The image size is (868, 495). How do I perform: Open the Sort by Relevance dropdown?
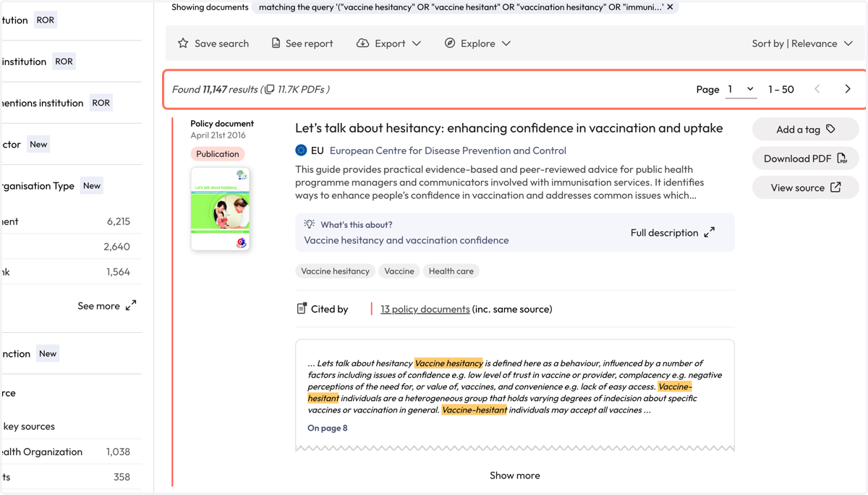tap(802, 43)
